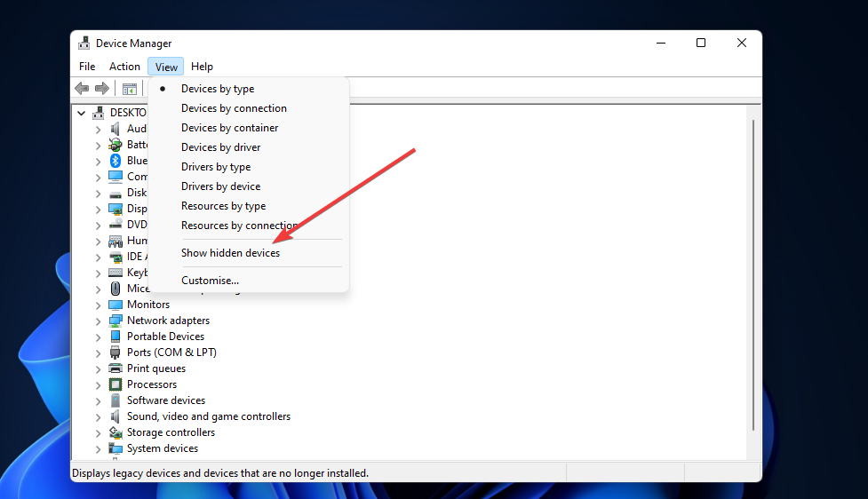Screen dimensions: 868x499
Task: Click the Ports (COM & LPT) icon
Action: (115, 352)
